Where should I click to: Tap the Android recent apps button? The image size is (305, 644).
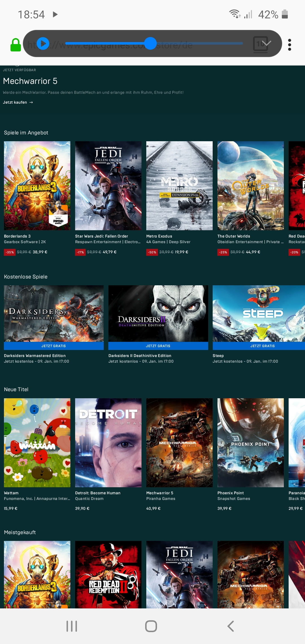click(72, 626)
